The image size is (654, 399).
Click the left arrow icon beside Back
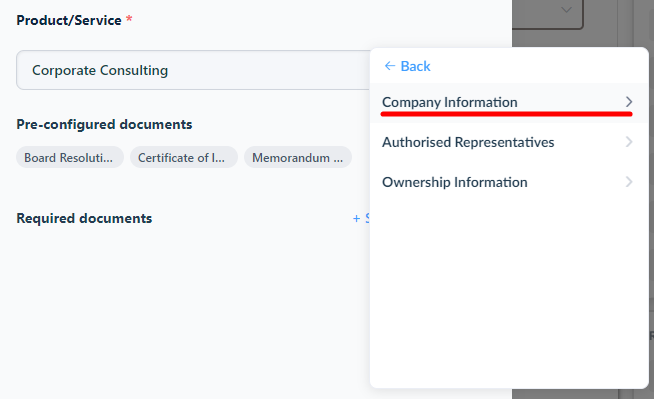[390, 66]
